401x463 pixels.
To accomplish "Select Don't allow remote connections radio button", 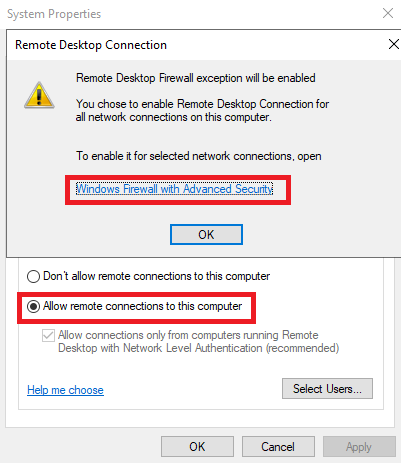I will [x=33, y=276].
